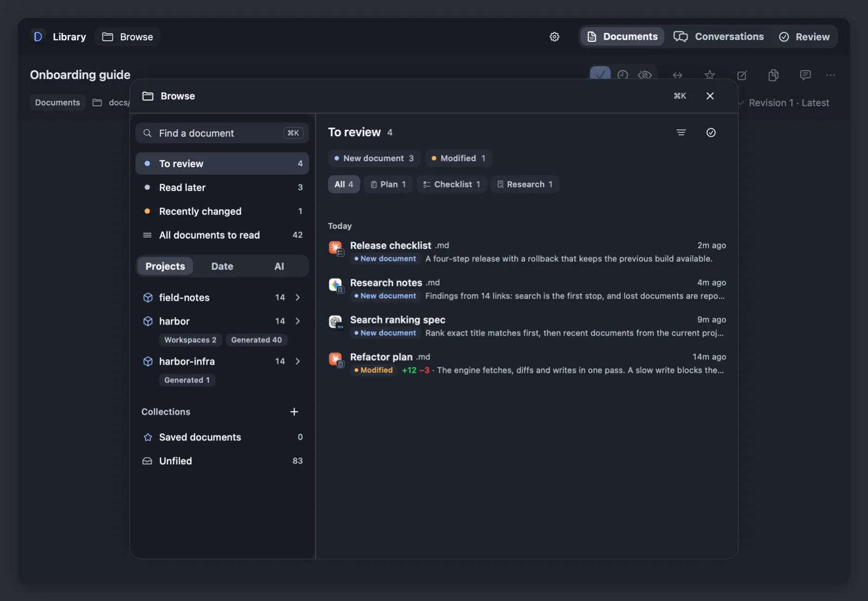The image size is (868, 601).
Task: Click the copy document icon in toolbar
Action: tap(774, 75)
